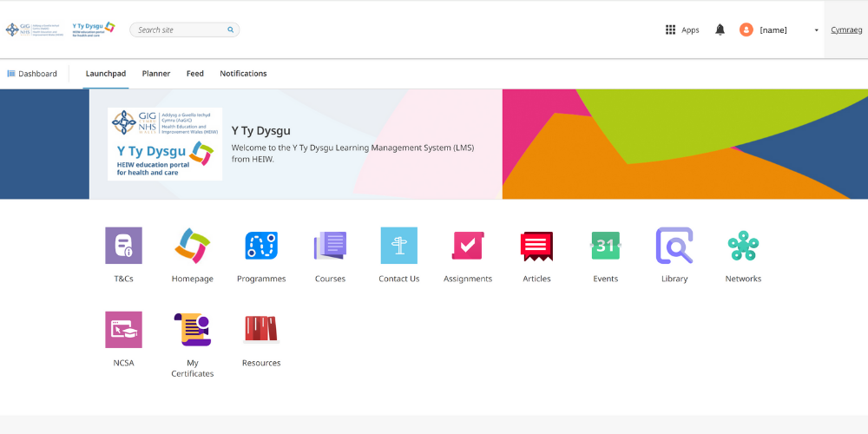
Task: Click the Y Ty Dysgu banner heading
Action: point(260,131)
